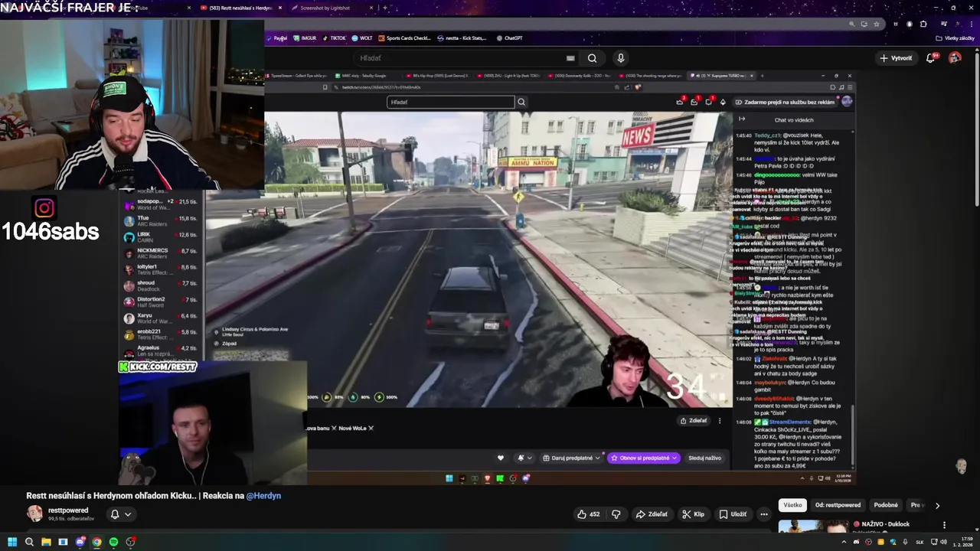
Task: Collapse the Twitch chat with arrow icon
Action: pyautogui.click(x=741, y=119)
